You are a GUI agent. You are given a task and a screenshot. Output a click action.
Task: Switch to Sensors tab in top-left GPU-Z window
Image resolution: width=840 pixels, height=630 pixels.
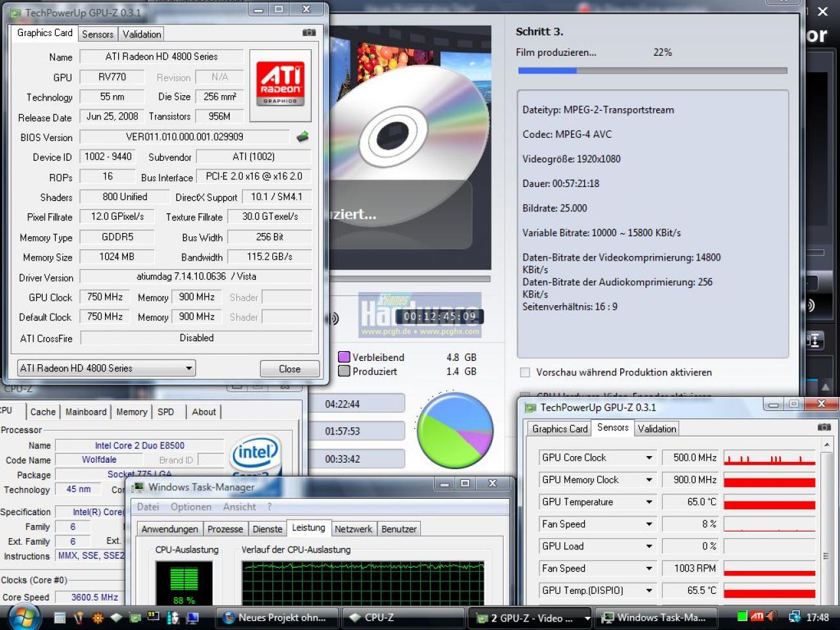coord(98,34)
